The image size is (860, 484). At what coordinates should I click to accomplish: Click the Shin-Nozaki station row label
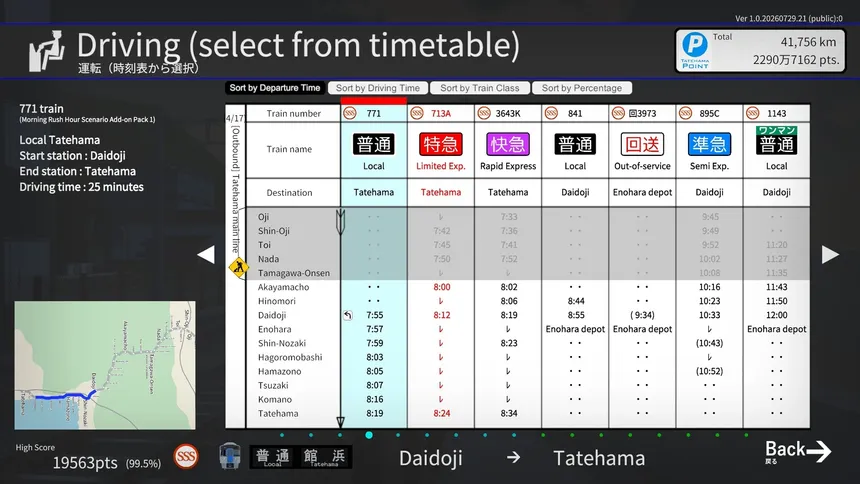pyautogui.click(x=282, y=343)
